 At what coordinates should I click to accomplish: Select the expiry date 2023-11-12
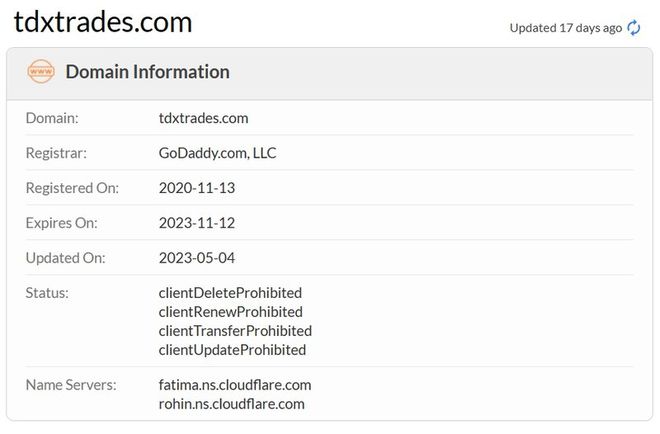[x=197, y=223]
